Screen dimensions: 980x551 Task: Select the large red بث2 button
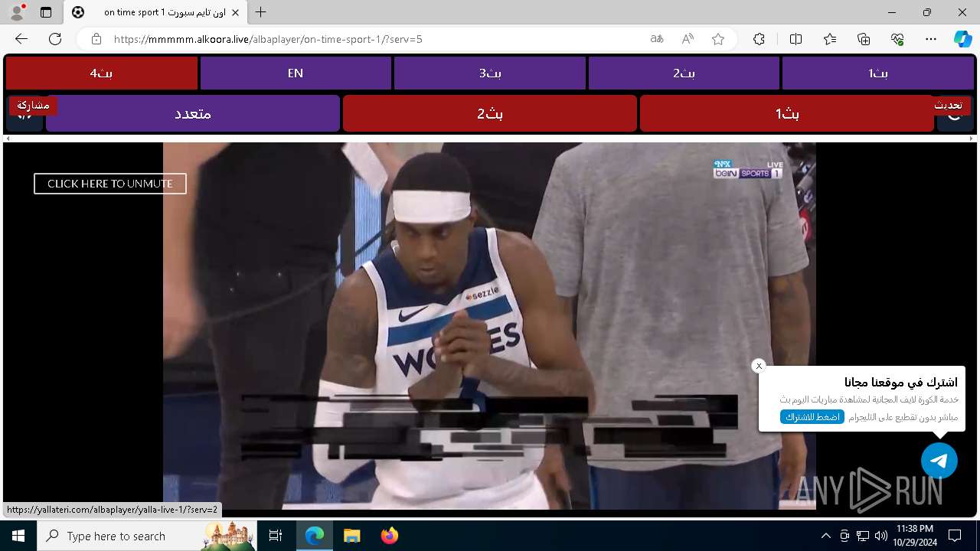click(x=490, y=113)
